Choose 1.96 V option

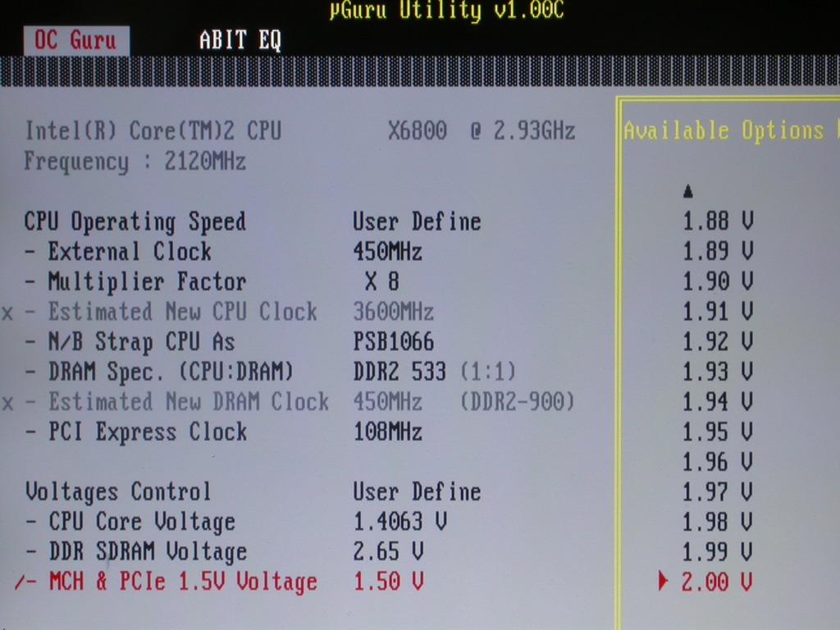pyautogui.click(x=718, y=462)
